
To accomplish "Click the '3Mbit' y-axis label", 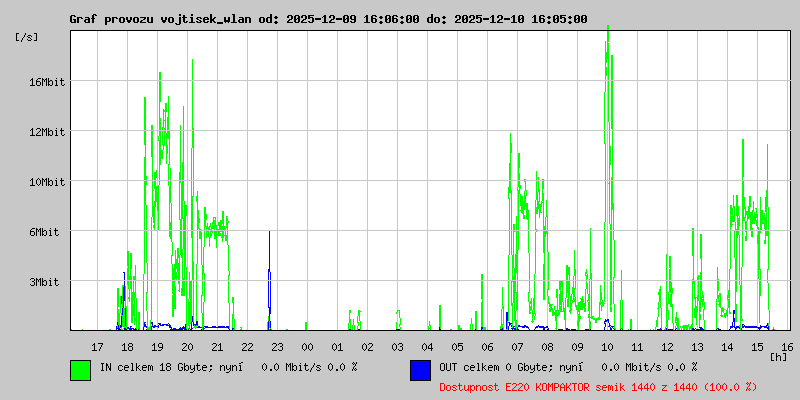I will point(44,282).
